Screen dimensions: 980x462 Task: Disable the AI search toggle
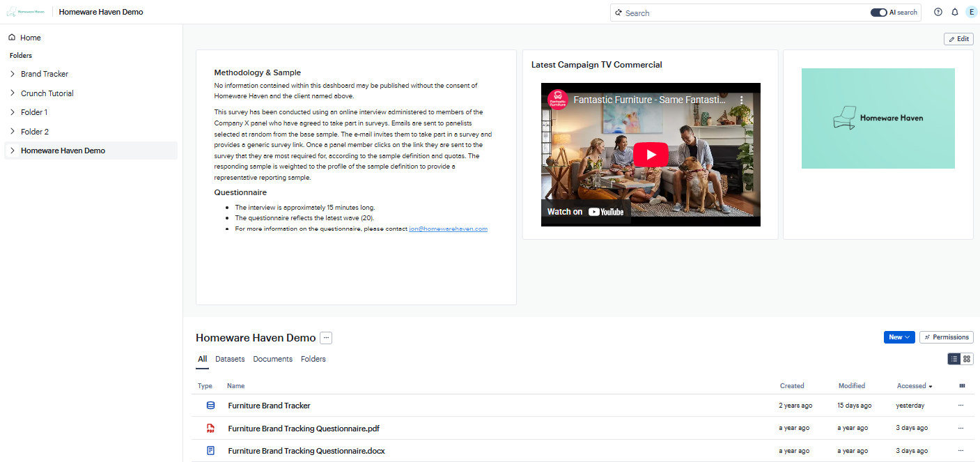click(878, 12)
